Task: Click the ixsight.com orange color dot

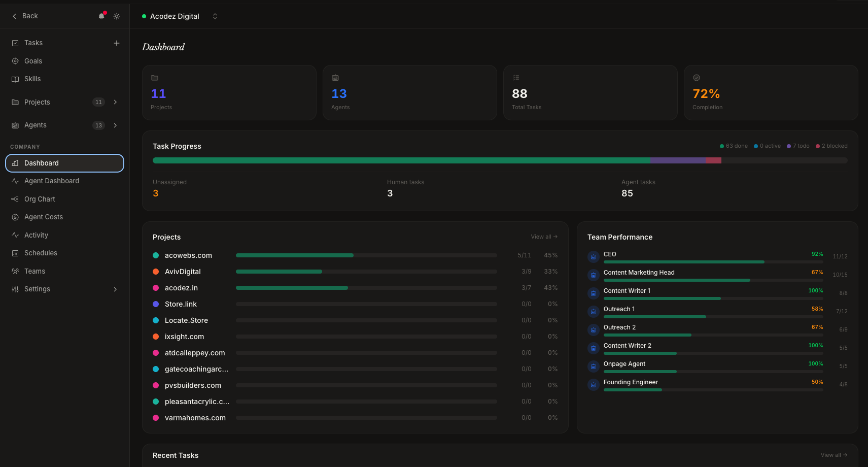Action: click(x=156, y=337)
